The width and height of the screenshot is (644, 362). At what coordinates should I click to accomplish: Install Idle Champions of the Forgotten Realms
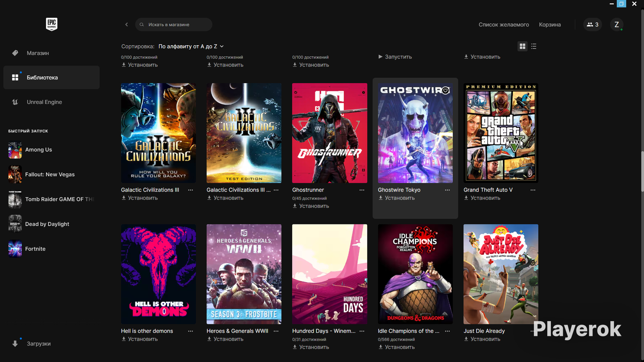396,347
